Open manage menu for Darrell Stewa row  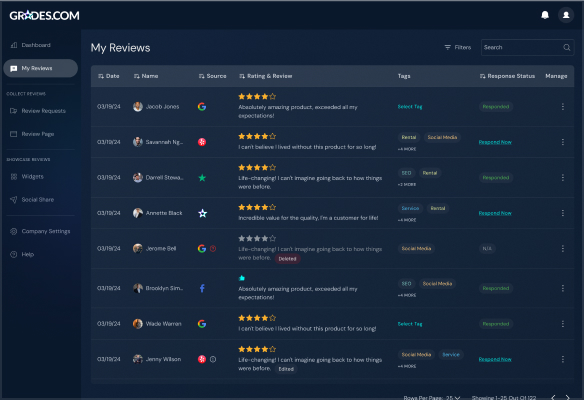[562, 177]
